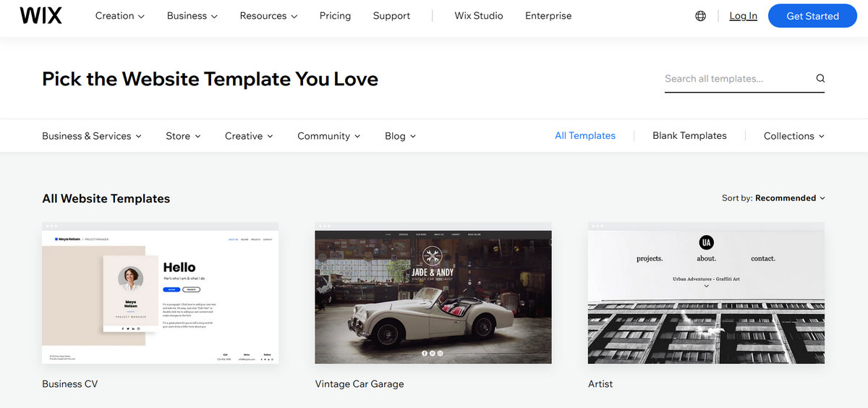Screen dimensions: 868x408
Task: Click the Vintage Car Garage title
Action: [359, 384]
